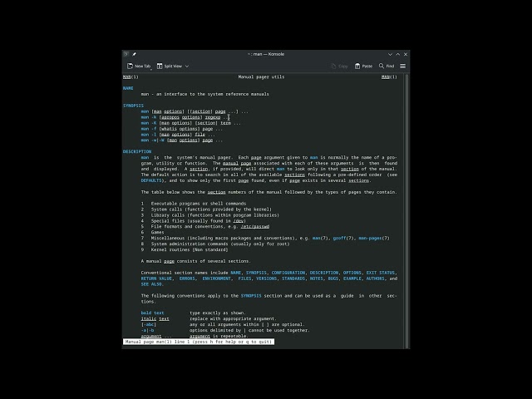Click the Konsole window icon in title bar

(126, 54)
